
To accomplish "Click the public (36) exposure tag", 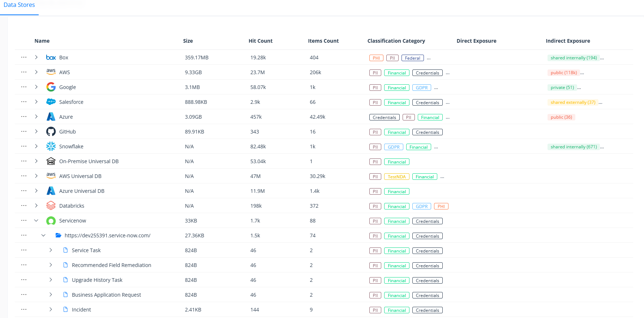I will pos(561,117).
